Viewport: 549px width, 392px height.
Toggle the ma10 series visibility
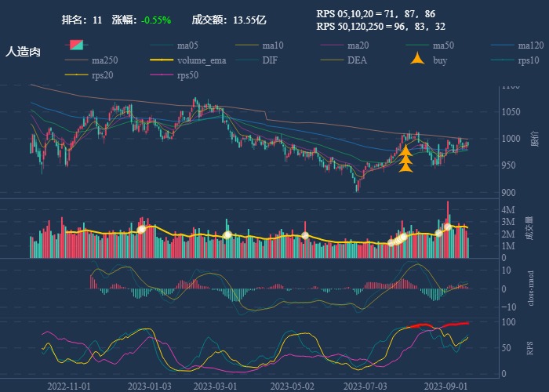273,45
